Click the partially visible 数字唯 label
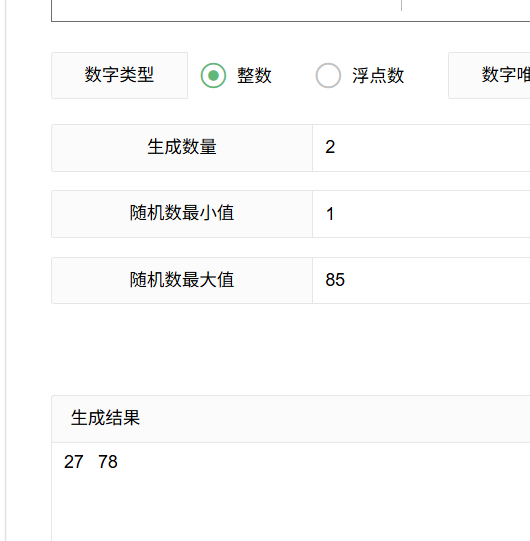Viewport: 530px width, 541px height. pyautogui.click(x=489, y=75)
